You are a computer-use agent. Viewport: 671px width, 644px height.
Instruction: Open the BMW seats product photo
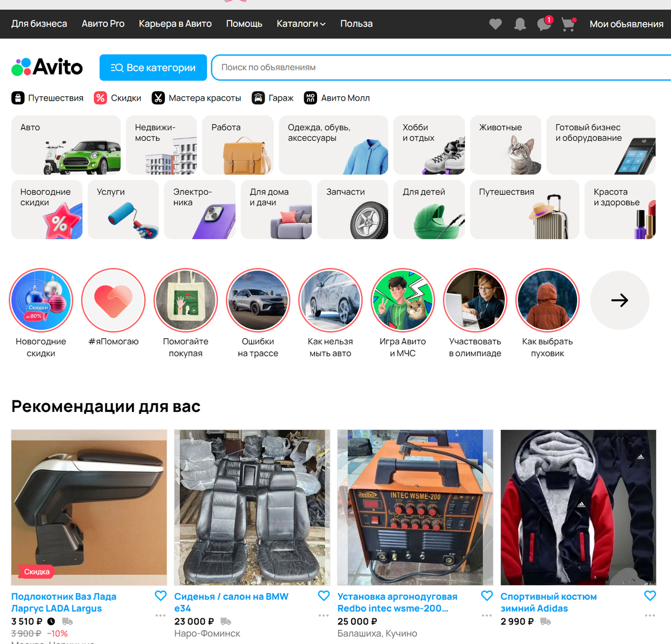point(252,508)
